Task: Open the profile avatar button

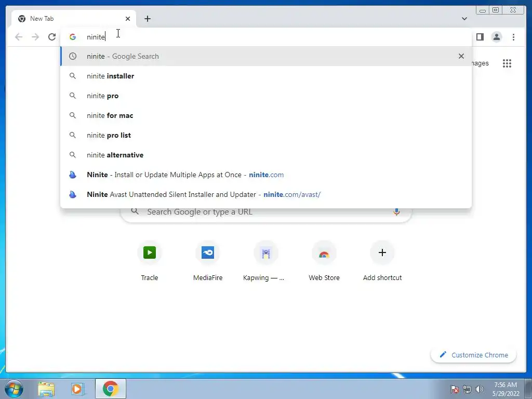Action: [x=496, y=37]
